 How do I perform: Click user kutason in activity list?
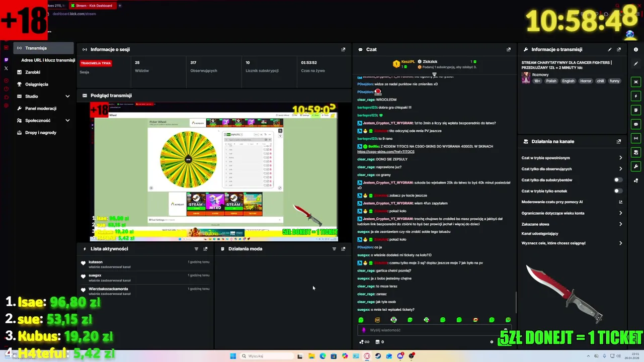(96, 262)
